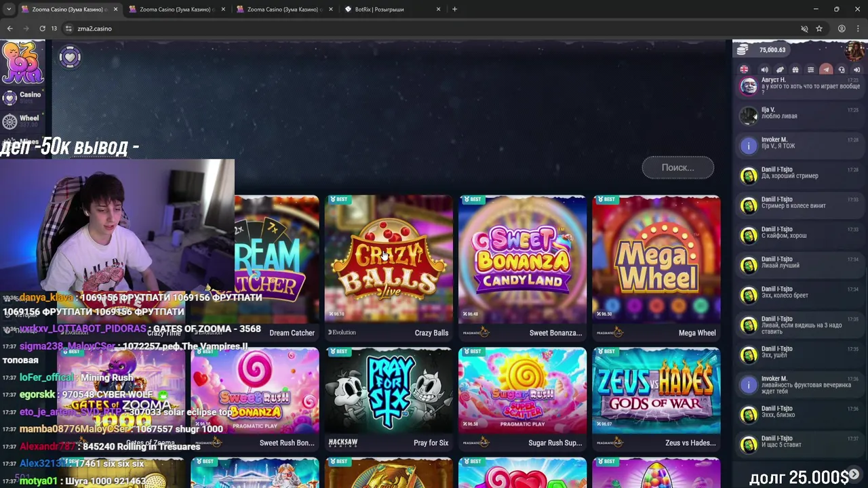
Task: Mute site sounds with the speaker icon
Action: (x=764, y=70)
